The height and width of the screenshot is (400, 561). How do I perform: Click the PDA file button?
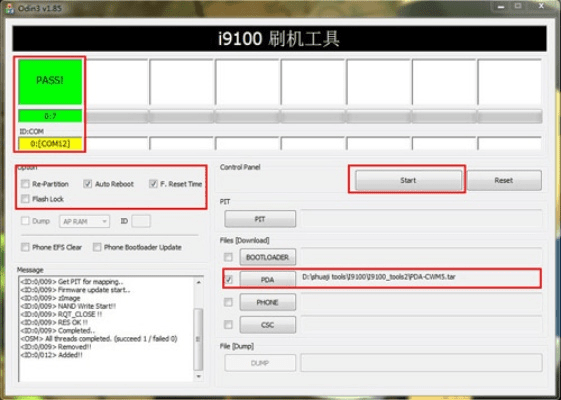(268, 279)
